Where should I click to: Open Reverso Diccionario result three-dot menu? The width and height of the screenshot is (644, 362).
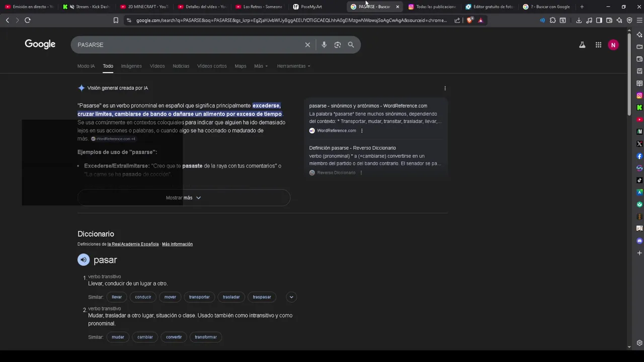361,172
